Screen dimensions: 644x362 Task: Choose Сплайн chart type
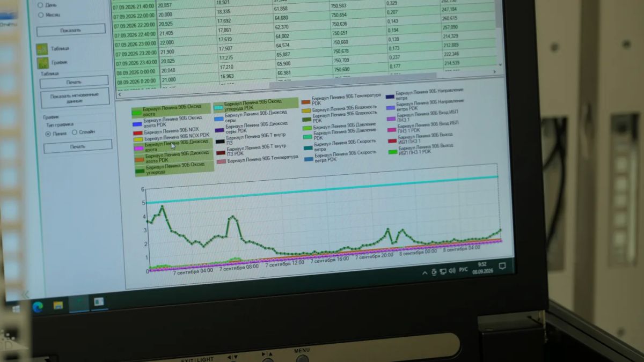(x=83, y=132)
